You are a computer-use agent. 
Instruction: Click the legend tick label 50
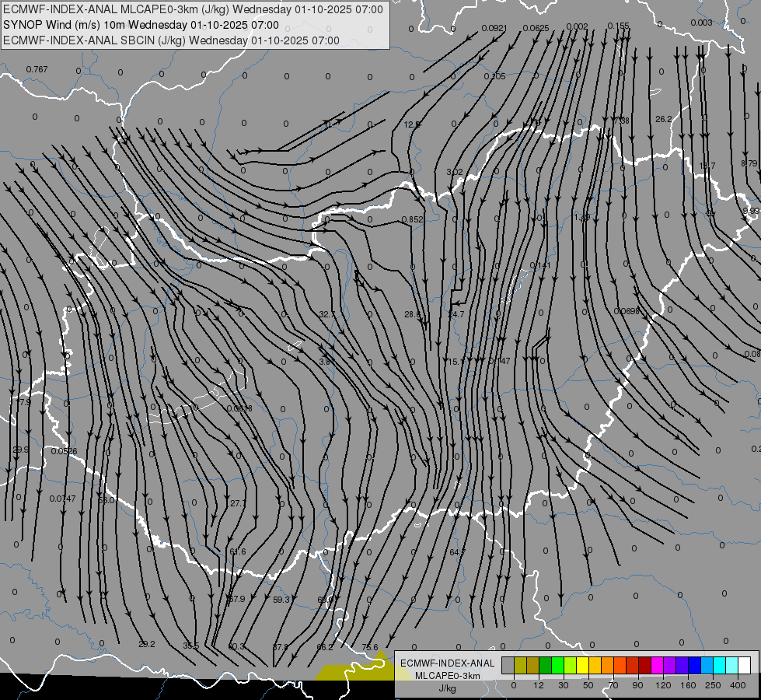point(588,685)
